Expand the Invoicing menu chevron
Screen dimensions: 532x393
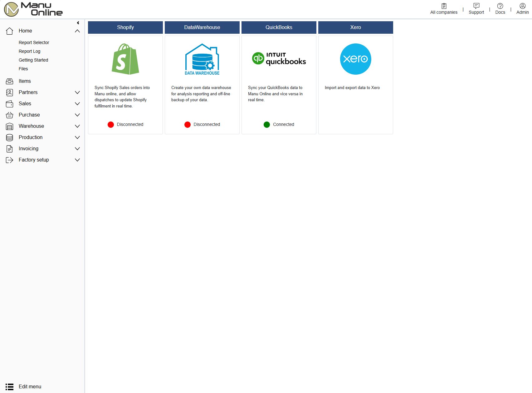click(77, 149)
